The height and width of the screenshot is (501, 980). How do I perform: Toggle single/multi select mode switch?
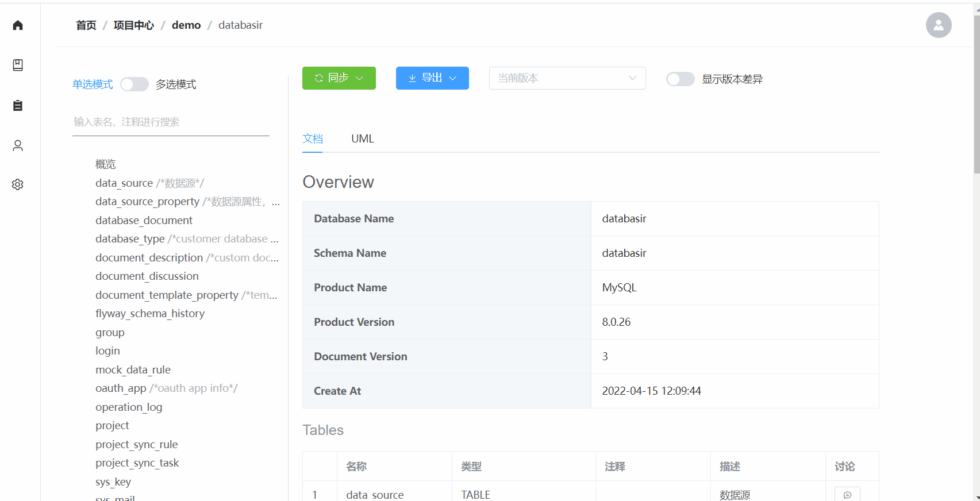coord(134,84)
